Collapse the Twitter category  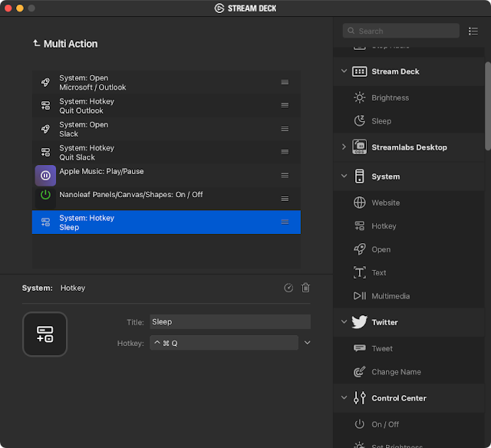[x=344, y=322]
